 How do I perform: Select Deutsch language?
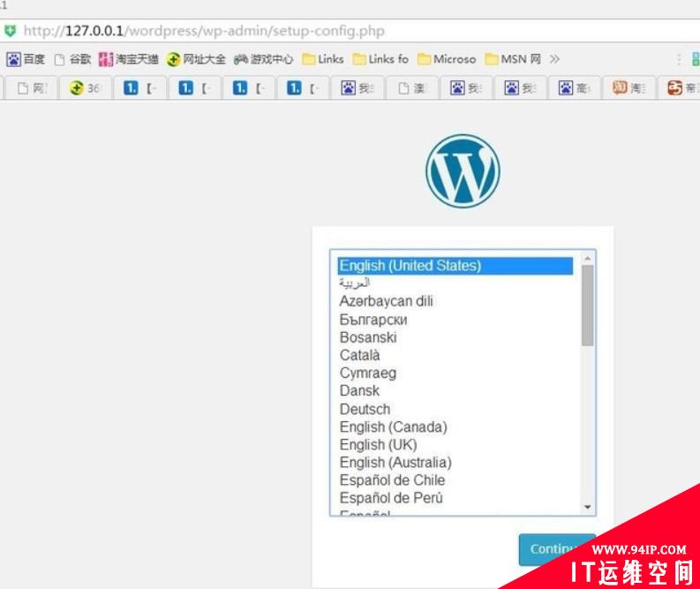(455, 409)
